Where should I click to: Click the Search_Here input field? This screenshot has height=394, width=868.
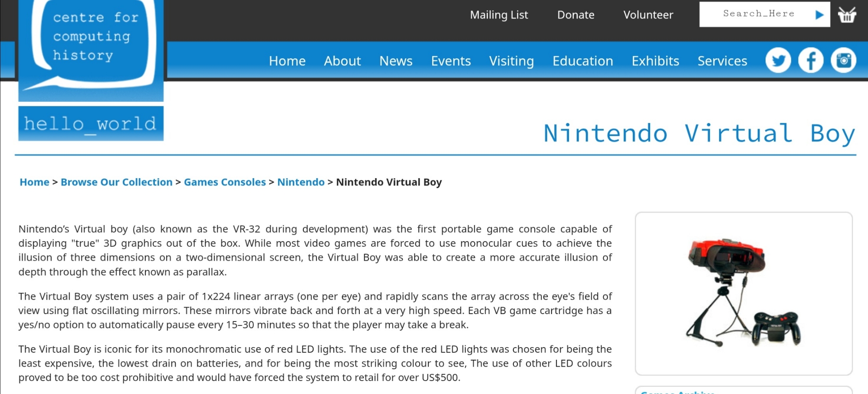757,14
